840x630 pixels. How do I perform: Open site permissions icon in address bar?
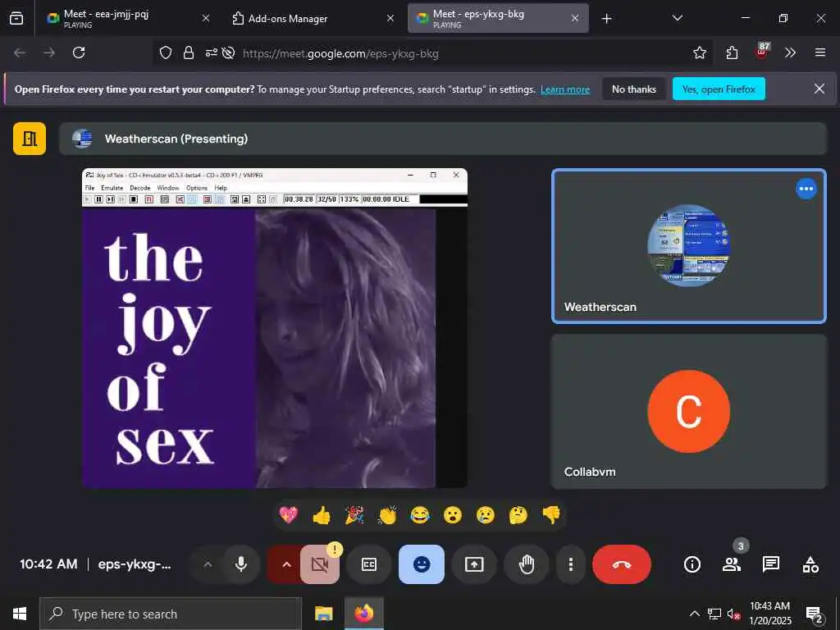(211, 52)
